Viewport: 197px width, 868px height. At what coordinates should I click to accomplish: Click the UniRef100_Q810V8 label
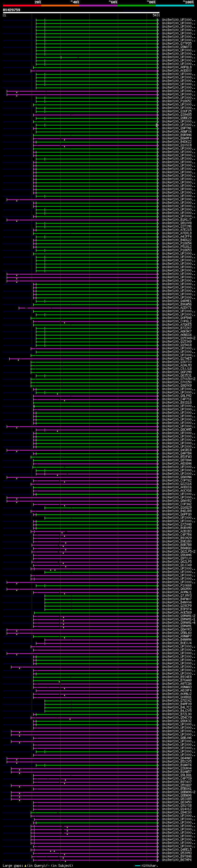(x=177, y=223)
